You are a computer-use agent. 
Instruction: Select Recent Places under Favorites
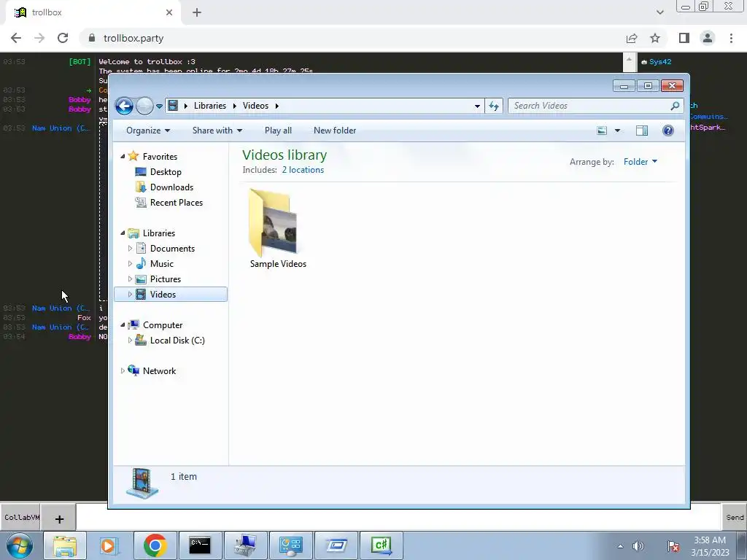click(x=177, y=203)
